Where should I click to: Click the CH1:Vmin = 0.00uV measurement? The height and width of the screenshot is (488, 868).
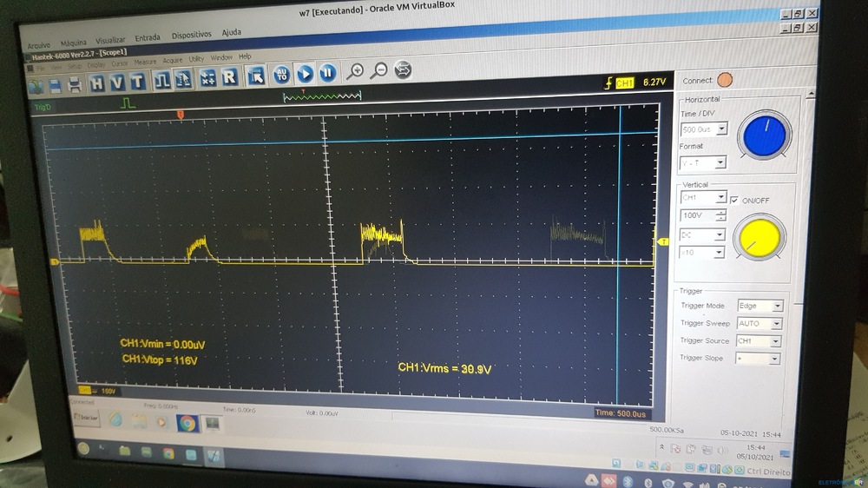point(163,344)
